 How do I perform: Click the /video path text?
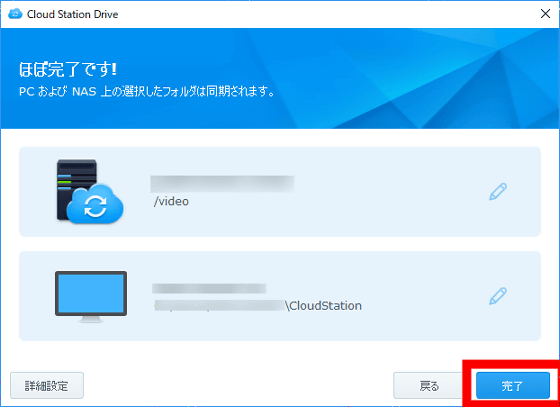[171, 201]
